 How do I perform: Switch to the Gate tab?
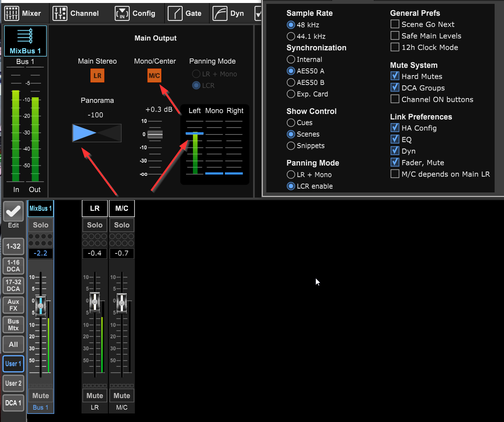(x=184, y=14)
